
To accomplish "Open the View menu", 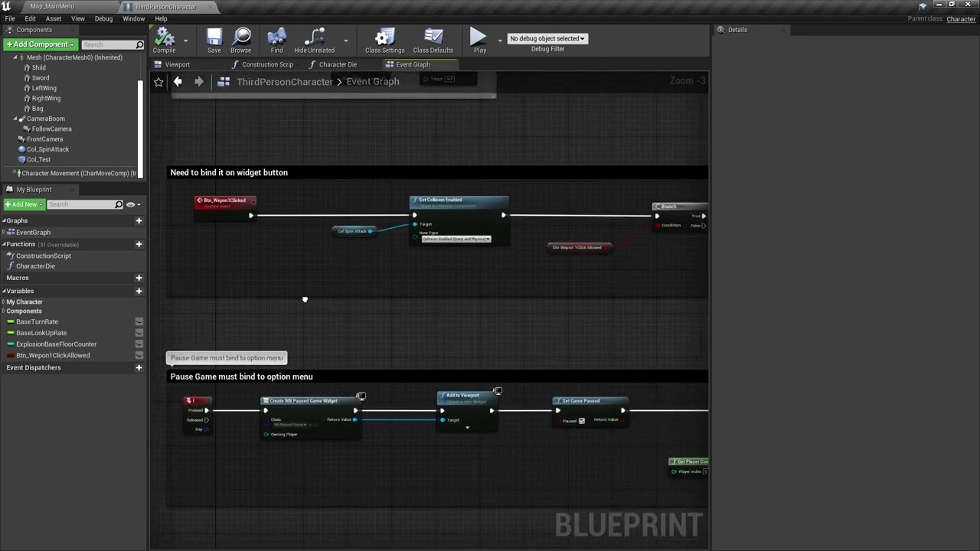I will [78, 18].
